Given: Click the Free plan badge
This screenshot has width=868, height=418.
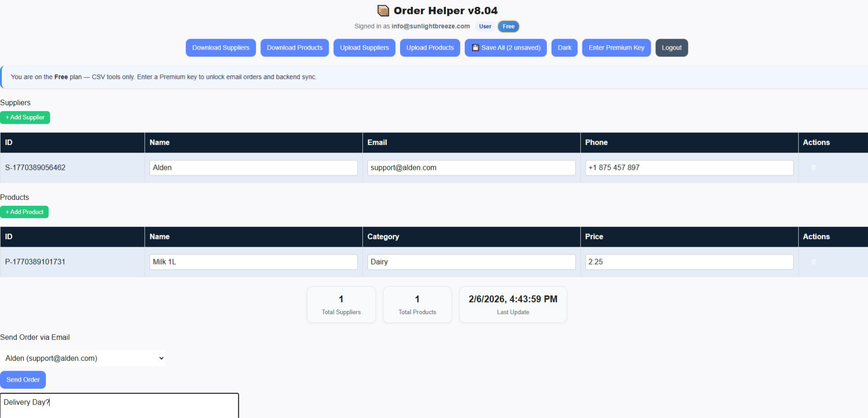Looking at the screenshot, I should click(508, 27).
